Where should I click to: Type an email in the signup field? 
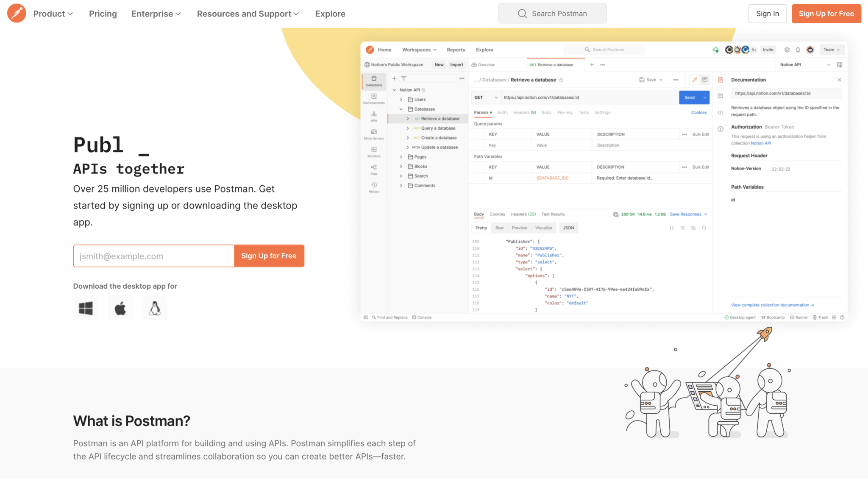tap(153, 256)
